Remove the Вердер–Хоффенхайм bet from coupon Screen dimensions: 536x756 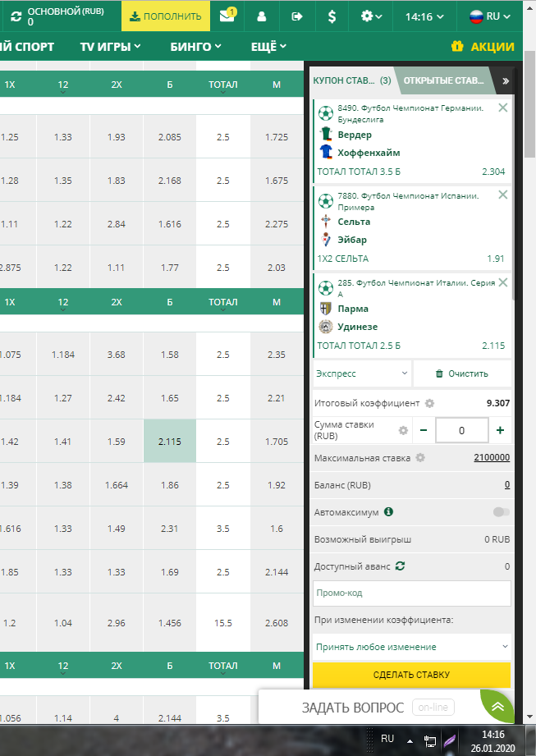[x=503, y=108]
